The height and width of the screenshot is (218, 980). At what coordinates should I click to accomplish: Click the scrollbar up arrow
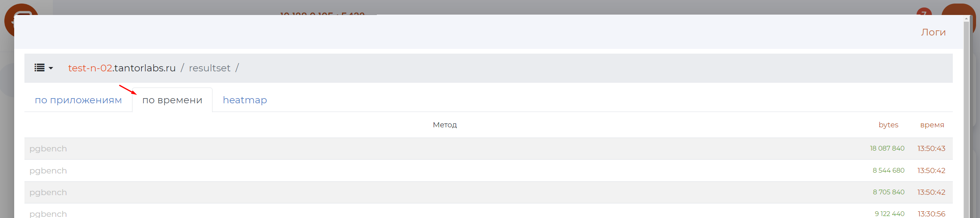pos(966,19)
